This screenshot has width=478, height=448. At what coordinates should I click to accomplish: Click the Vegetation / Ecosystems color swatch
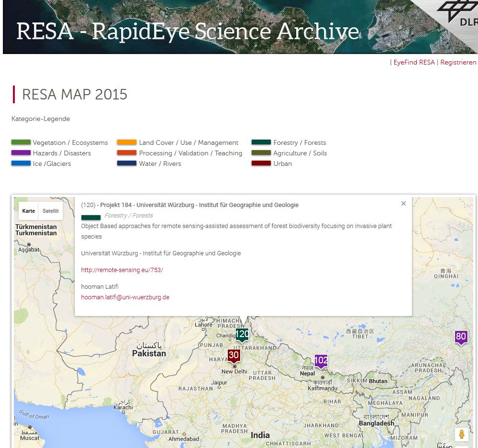click(21, 142)
